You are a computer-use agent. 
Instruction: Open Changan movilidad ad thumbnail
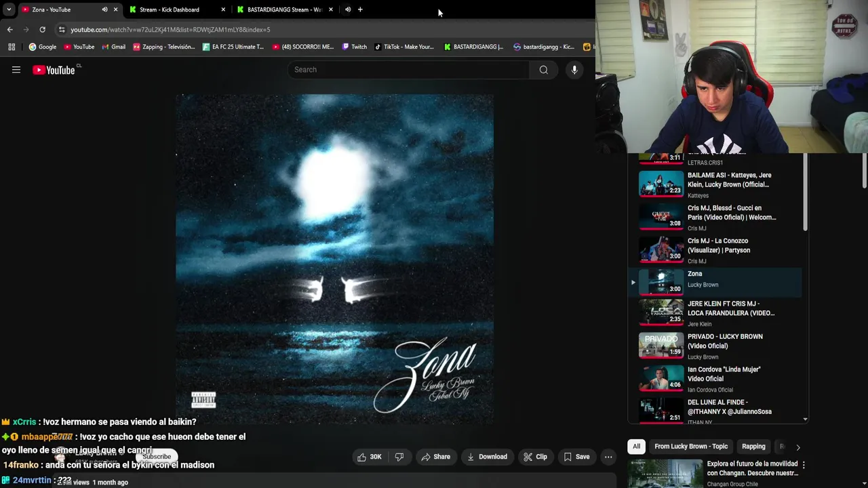point(665,474)
